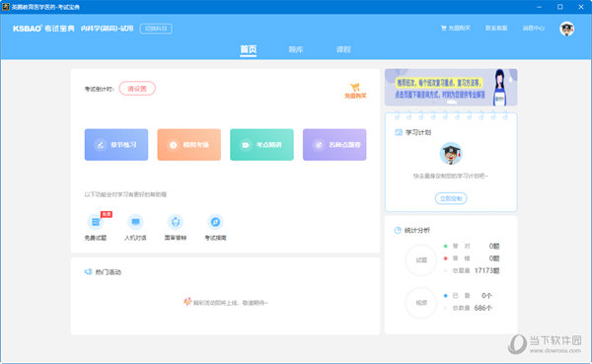Open the 章节练习 chapter practice card

(x=116, y=145)
